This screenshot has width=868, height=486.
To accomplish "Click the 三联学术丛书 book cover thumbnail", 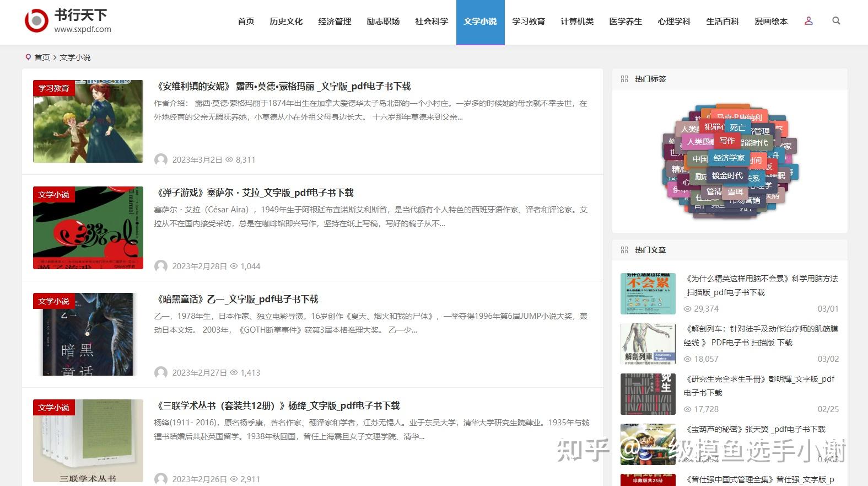I will pyautogui.click(x=88, y=441).
